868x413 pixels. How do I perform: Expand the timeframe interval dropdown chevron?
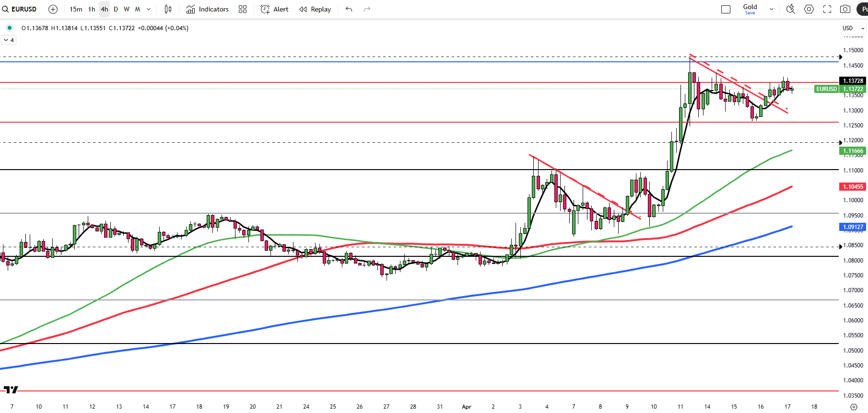(x=149, y=9)
